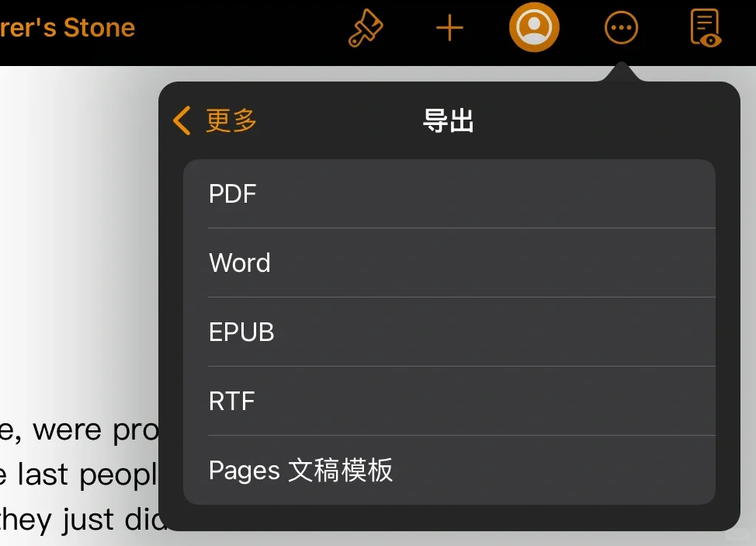Go back to 更多 menu
The image size is (756, 546).
[214, 120]
